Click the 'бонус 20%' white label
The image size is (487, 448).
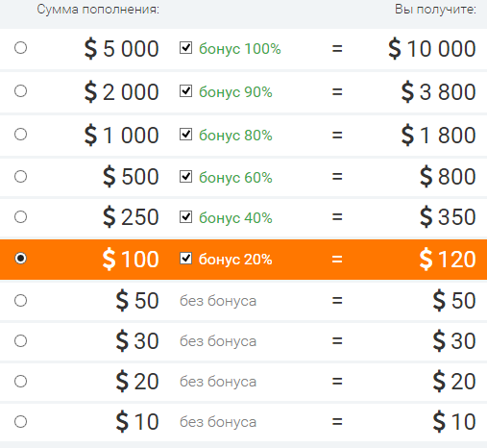click(x=235, y=260)
